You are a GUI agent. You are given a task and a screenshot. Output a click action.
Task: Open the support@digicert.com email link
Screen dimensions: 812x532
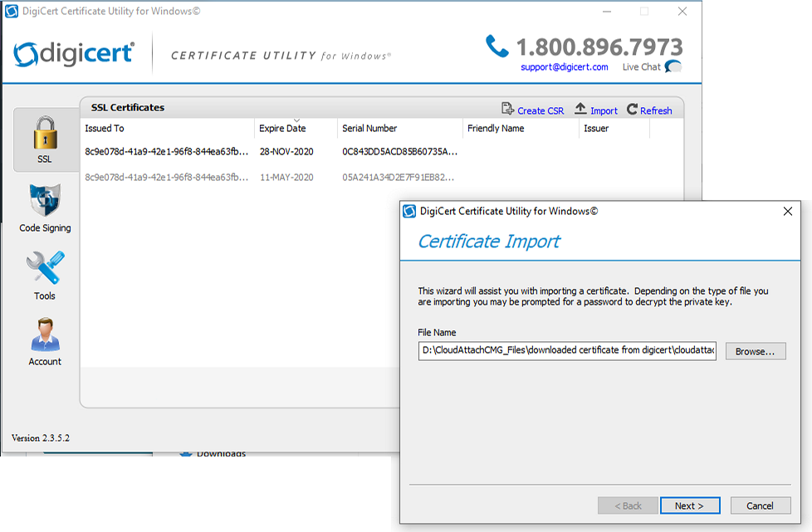[x=564, y=66]
